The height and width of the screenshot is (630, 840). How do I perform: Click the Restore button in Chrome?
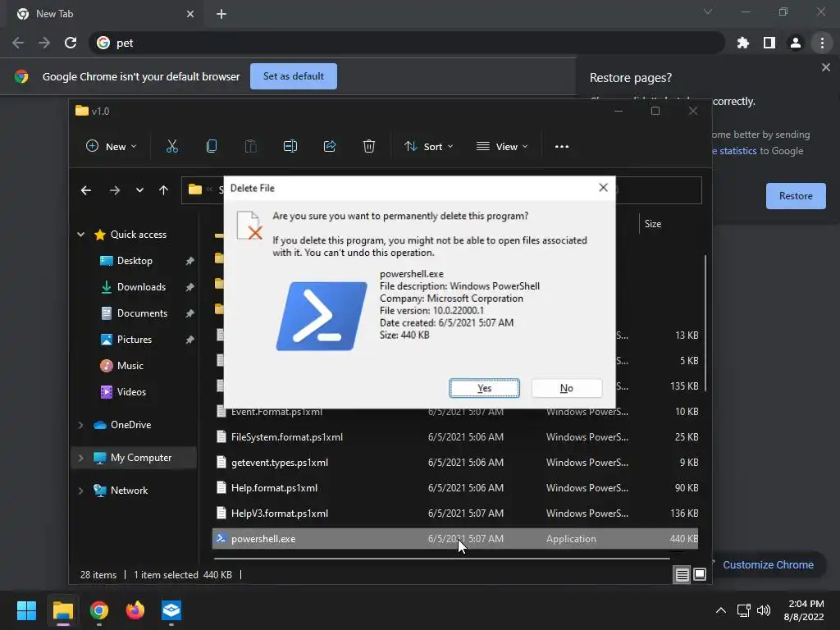(796, 196)
